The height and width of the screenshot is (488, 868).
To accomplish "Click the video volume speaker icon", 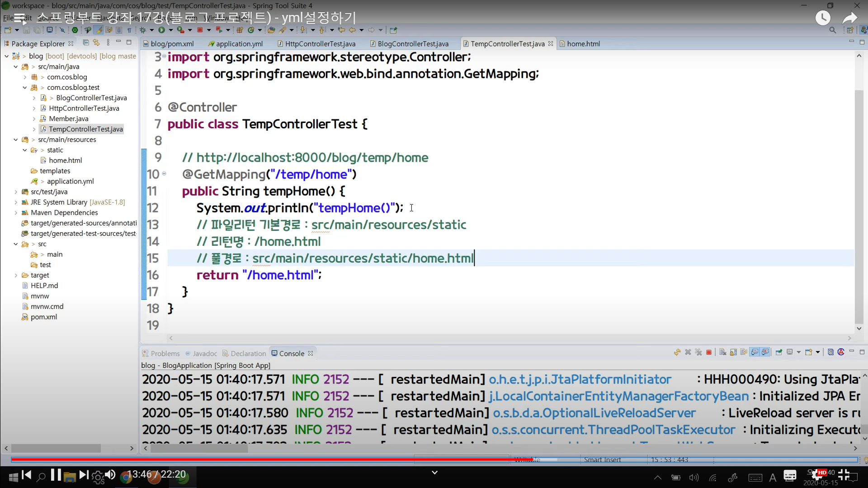I will [x=110, y=475].
